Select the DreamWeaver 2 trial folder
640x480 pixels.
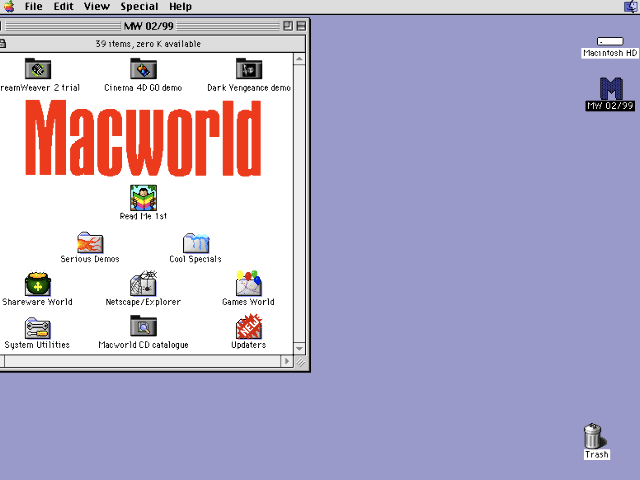38,68
